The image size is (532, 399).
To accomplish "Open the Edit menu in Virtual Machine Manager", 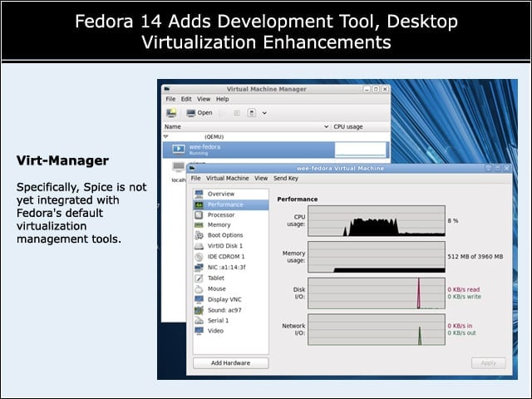I will click(x=186, y=99).
